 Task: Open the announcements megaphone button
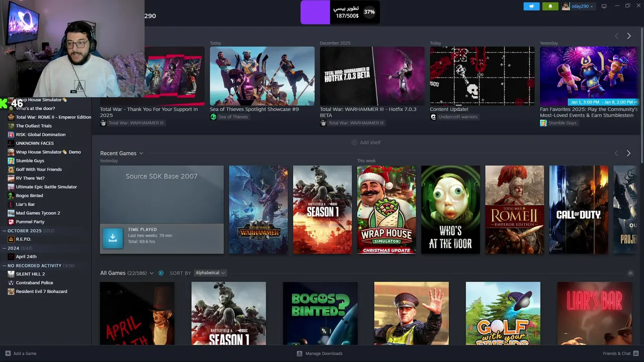tap(531, 6)
